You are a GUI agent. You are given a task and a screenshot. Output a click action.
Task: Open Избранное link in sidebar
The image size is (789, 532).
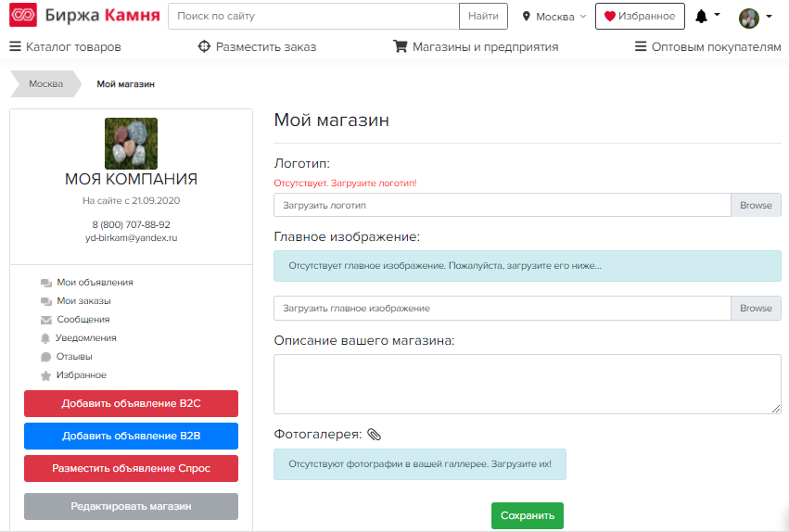[x=81, y=375]
